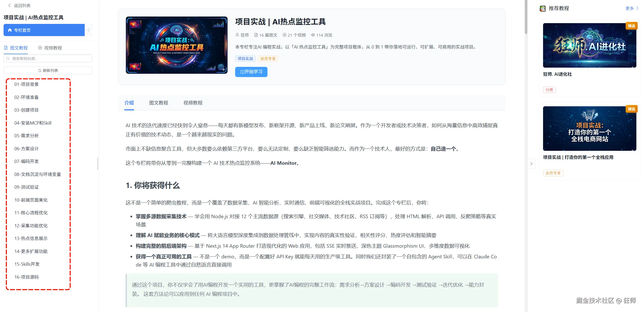Viewport: 644px width, 312px height.
Task: Open the 全栈电商网站 course thumbnail
Action: [589, 128]
